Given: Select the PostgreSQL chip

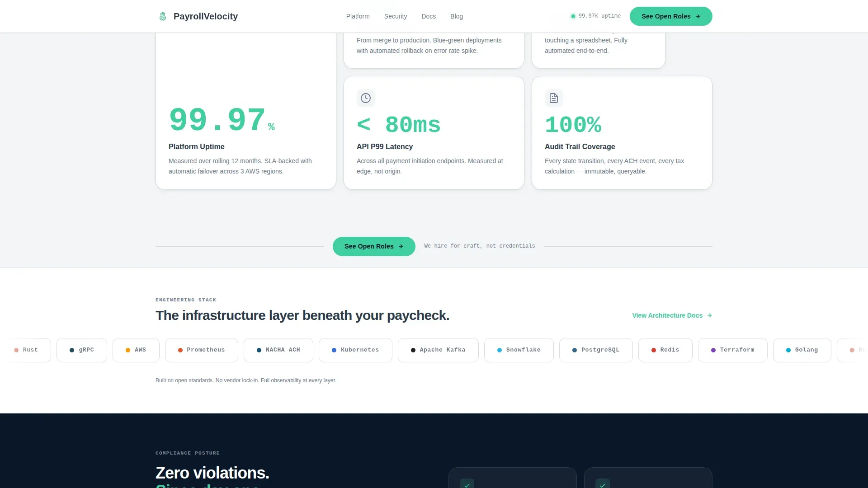Looking at the screenshot, I should (x=596, y=350).
